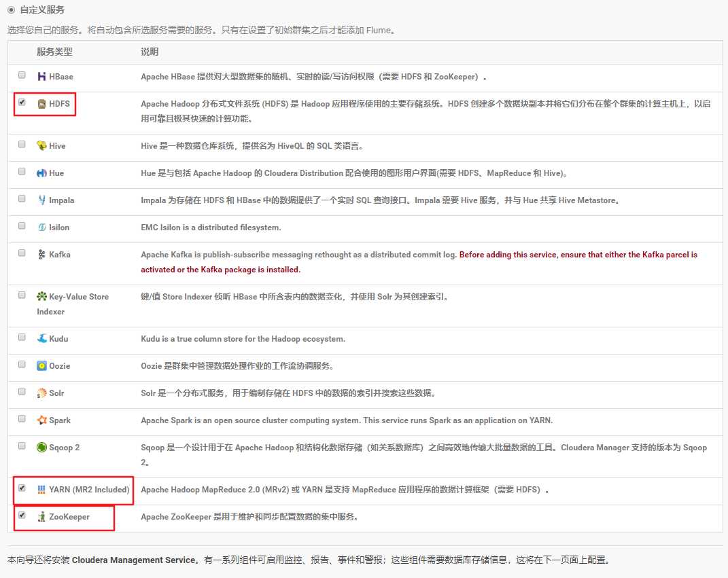Click the Key-Value Store Indexer label

pyautogui.click(x=73, y=304)
